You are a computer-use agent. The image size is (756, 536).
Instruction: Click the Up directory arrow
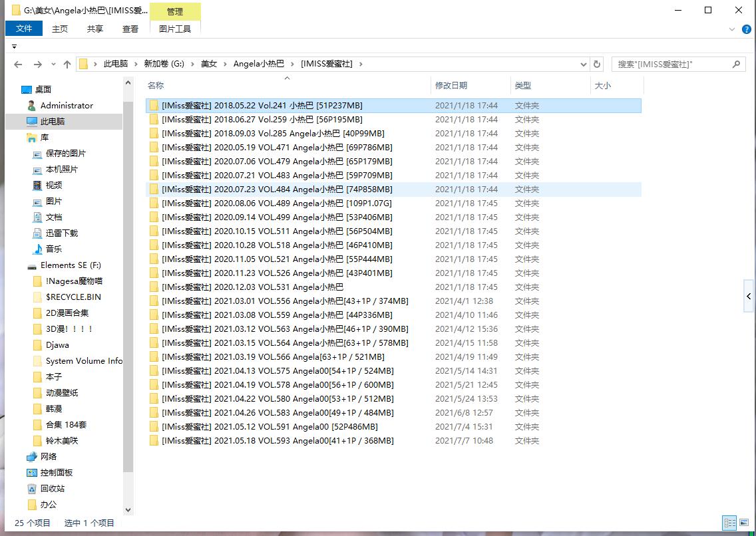pyautogui.click(x=67, y=65)
